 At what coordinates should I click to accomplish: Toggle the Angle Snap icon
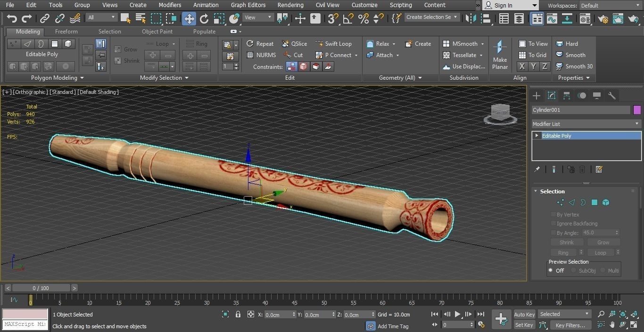348,18
